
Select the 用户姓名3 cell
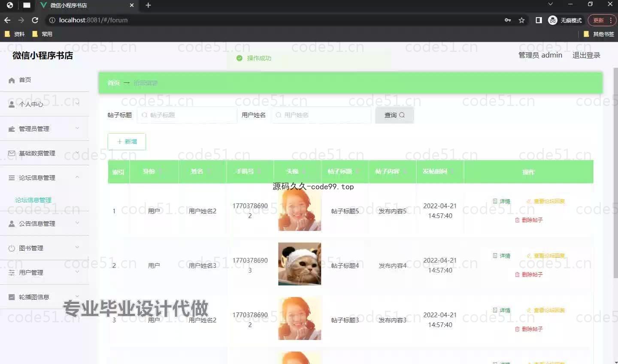203,266
